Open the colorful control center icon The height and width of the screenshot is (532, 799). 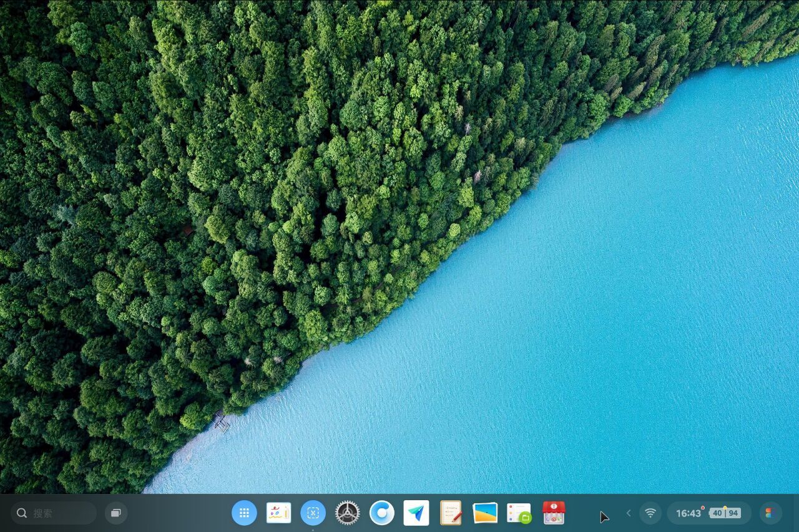770,513
